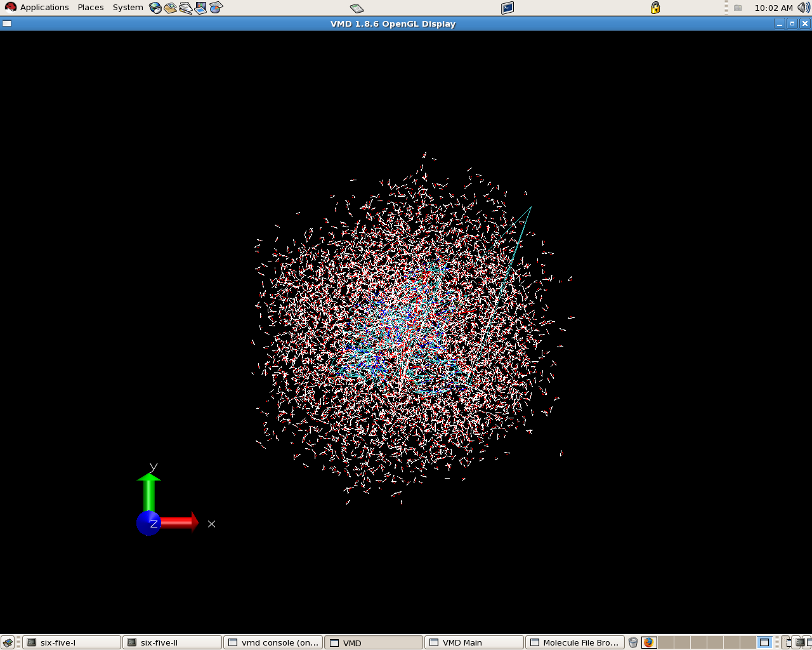The image size is (812, 650).
Task: Open the calculator icon in top panel
Action: (x=357, y=8)
